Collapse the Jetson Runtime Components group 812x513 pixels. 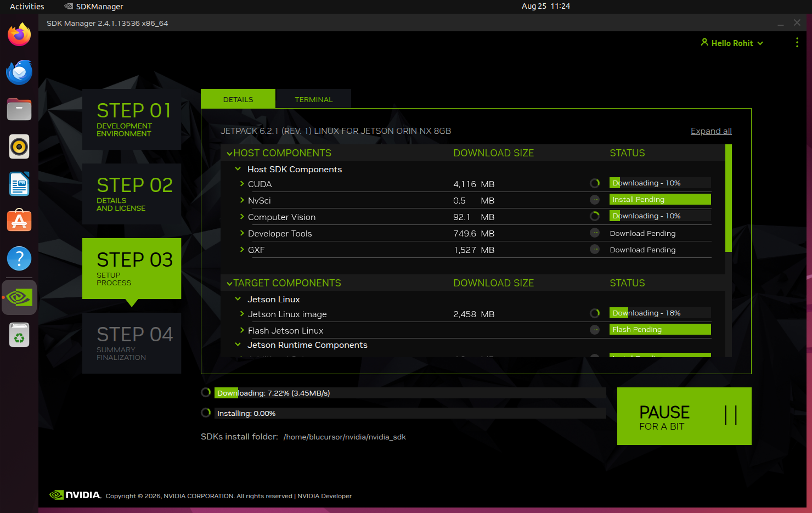[x=238, y=345]
